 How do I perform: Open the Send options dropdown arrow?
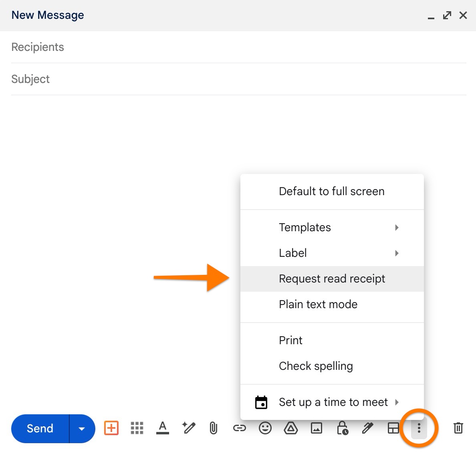pos(82,428)
